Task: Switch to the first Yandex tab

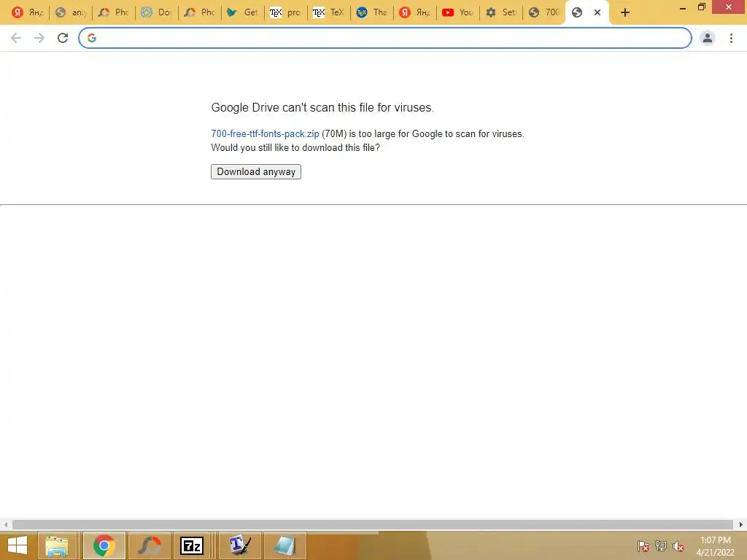Action: (x=27, y=12)
